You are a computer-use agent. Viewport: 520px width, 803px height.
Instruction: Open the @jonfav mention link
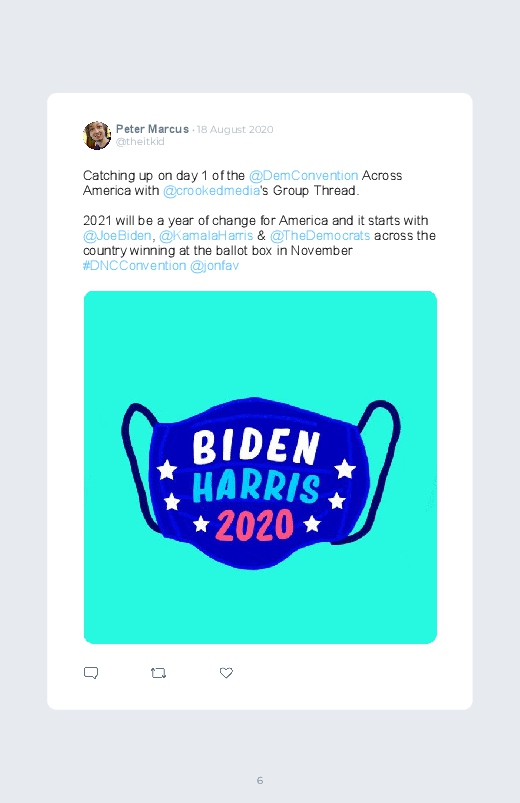(x=214, y=266)
